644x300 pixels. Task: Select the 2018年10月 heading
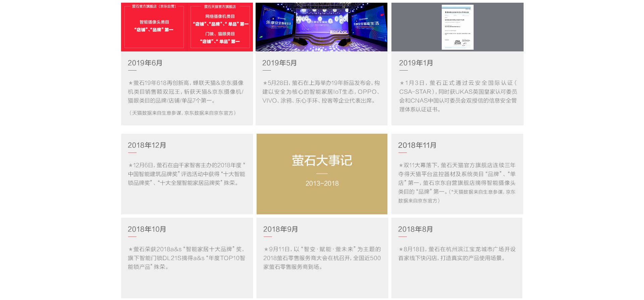147,229
